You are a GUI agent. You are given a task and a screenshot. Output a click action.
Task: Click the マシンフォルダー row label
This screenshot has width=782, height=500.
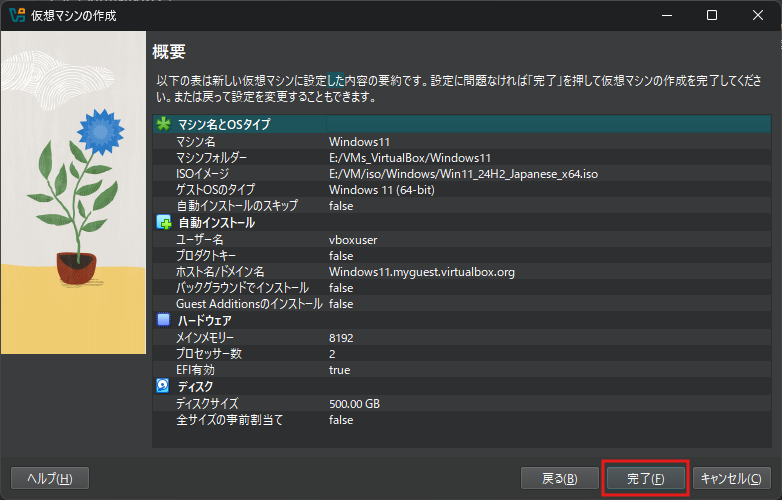click(x=211, y=158)
